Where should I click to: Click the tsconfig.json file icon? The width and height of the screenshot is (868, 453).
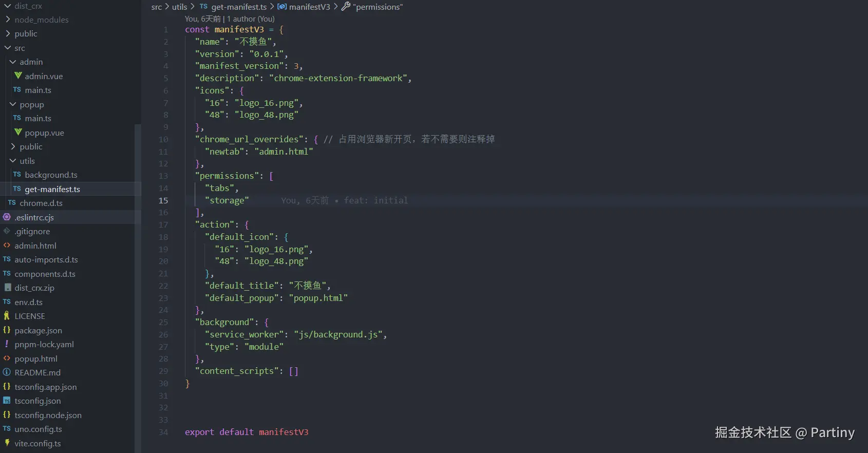(7, 401)
